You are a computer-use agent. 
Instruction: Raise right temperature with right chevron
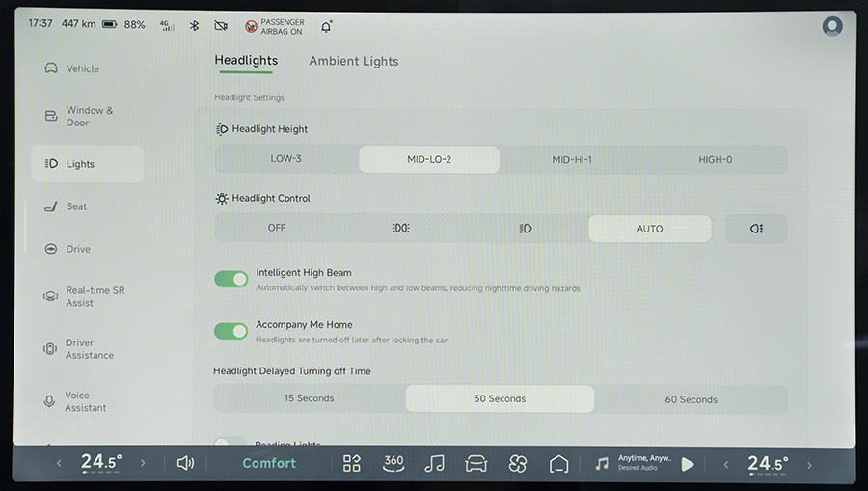pyautogui.click(x=809, y=464)
